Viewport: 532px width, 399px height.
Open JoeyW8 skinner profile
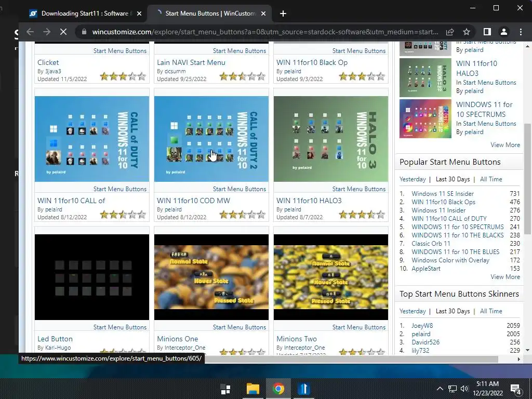(422, 326)
